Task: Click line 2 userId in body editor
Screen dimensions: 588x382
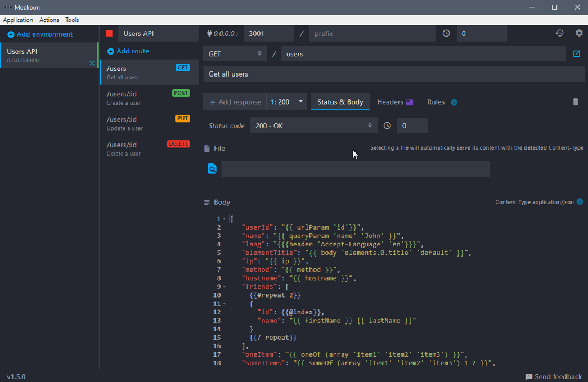Action: [x=303, y=227]
